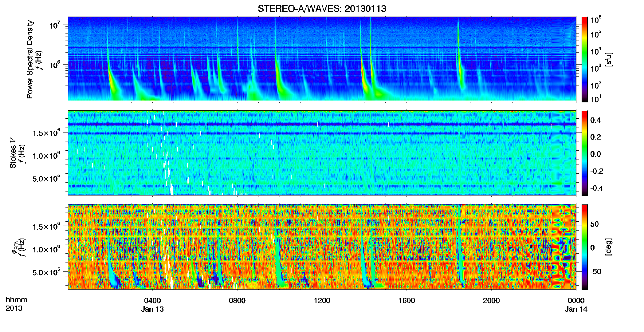Click the 0.0 value on Stokes colorbar
Screen dimensions: 644x332
595,154
